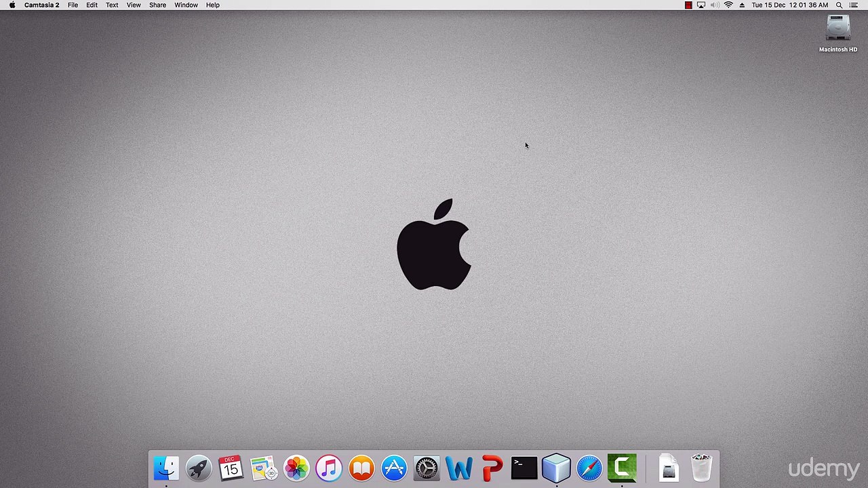Launch Launchpad rocket icon in dock
Image resolution: width=868 pixels, height=488 pixels.
[x=199, y=468]
